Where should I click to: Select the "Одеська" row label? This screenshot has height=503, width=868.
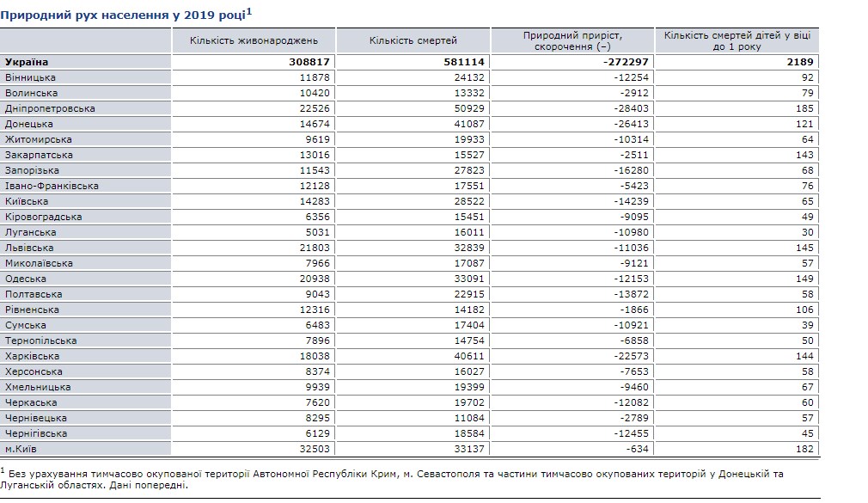point(26,279)
